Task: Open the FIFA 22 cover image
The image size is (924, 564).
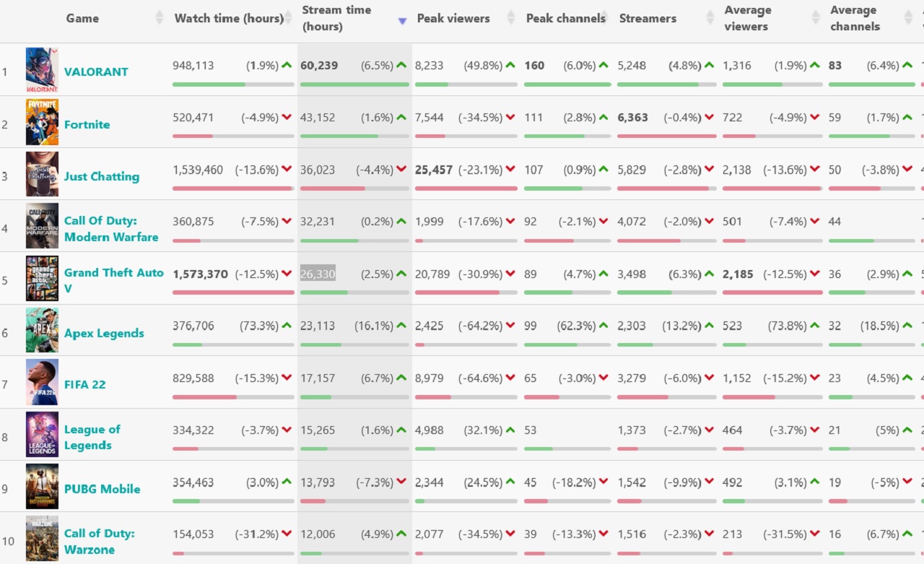Action: point(42,383)
